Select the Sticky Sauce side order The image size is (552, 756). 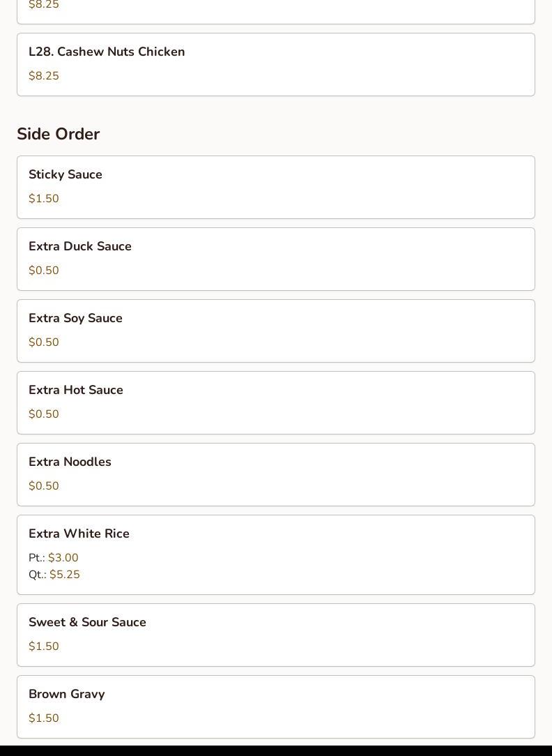click(66, 174)
